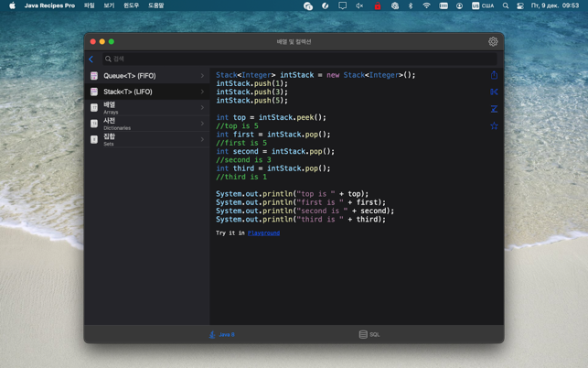Click the Queue<T> row icon
This screenshot has height=368, width=588.
point(94,76)
